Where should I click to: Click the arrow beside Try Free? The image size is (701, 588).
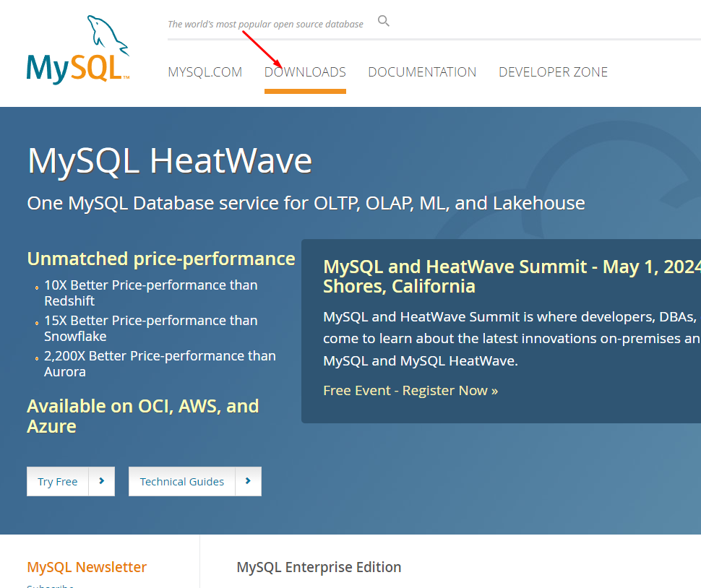click(101, 481)
